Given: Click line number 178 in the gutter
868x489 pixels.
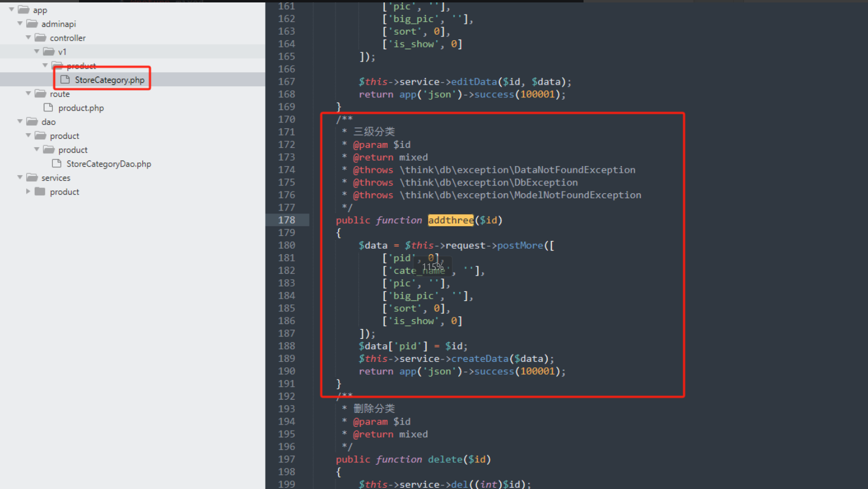Looking at the screenshot, I should click(286, 220).
